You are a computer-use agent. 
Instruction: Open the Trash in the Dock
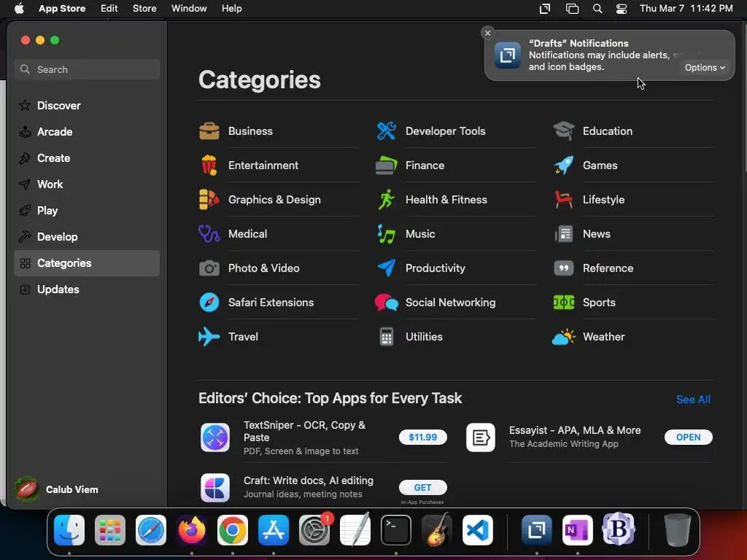coord(678,530)
